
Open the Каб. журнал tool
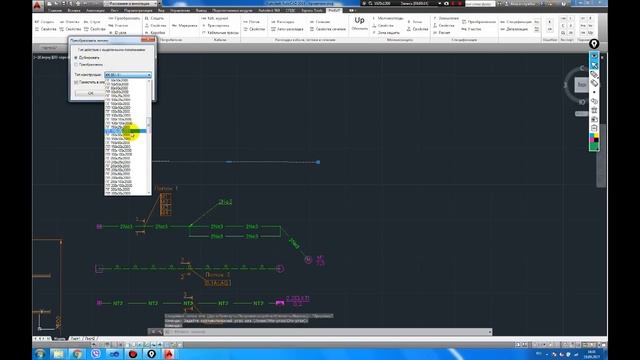(x=215, y=18)
